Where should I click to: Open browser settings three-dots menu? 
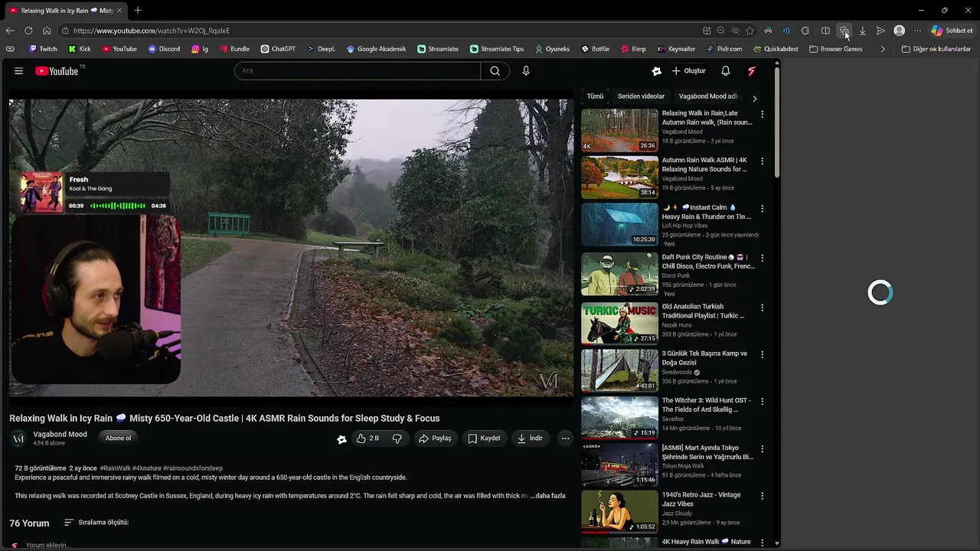917,31
